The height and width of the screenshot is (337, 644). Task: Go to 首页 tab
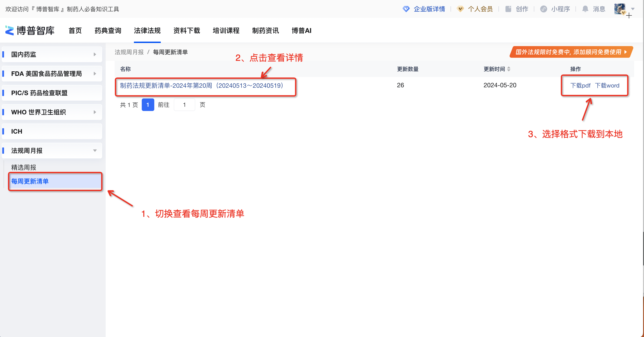coord(75,30)
